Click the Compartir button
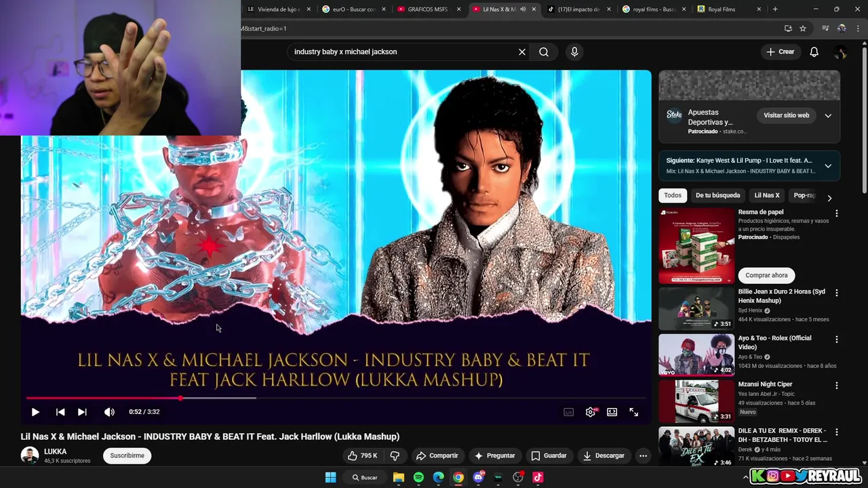This screenshot has width=868, height=488. click(x=437, y=455)
